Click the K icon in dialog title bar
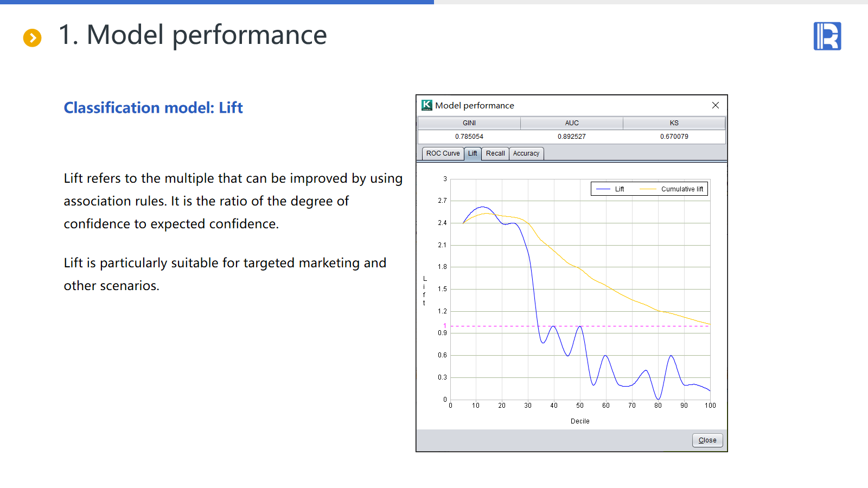868x488 pixels. click(427, 105)
